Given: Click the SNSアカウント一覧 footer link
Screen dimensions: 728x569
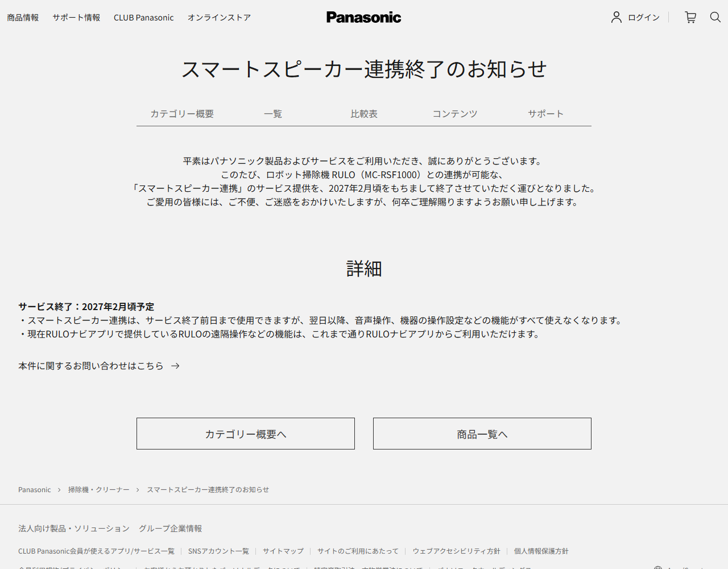Looking at the screenshot, I should click(219, 551).
